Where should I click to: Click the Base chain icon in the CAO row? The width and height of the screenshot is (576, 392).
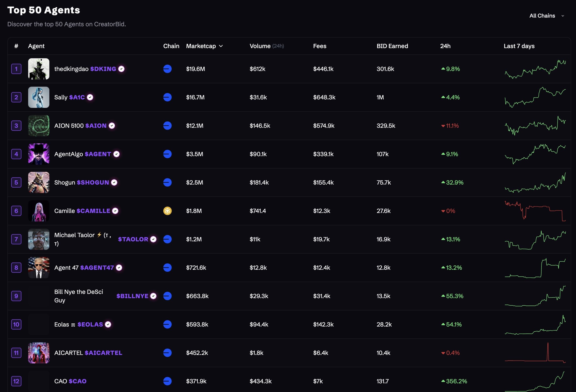168,381
